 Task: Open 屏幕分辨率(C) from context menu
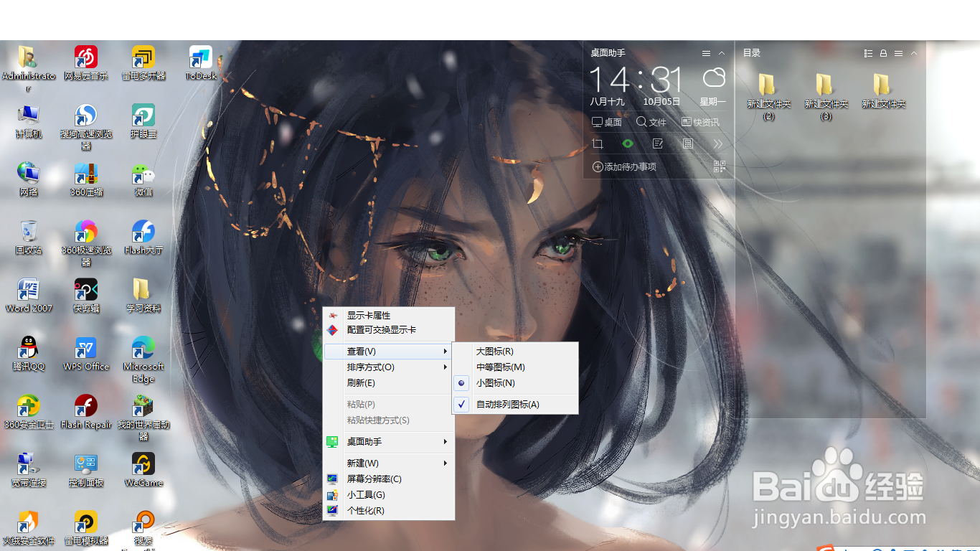tap(388, 479)
